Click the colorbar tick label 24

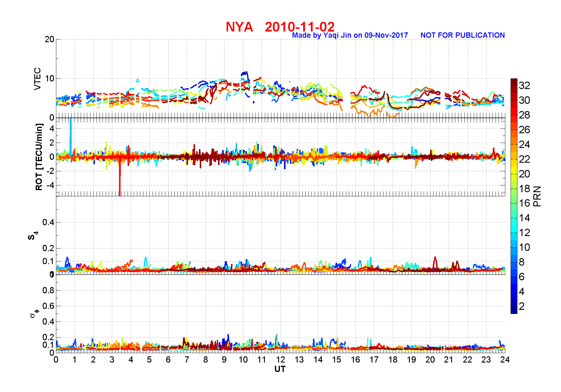(524, 144)
